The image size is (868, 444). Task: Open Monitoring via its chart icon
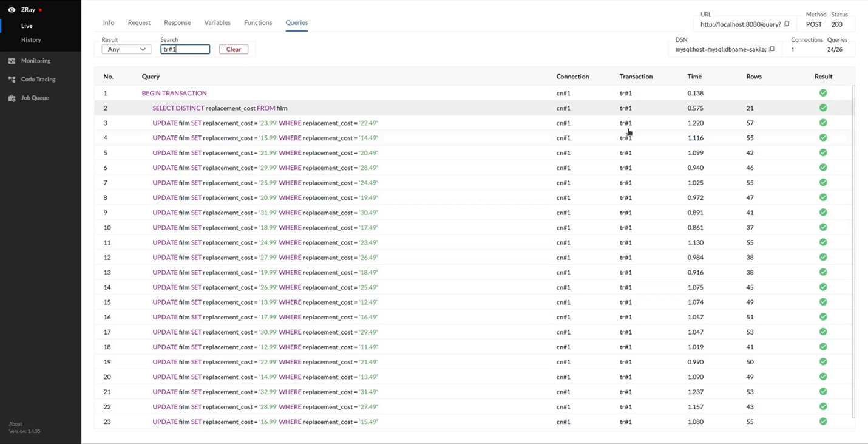point(11,60)
